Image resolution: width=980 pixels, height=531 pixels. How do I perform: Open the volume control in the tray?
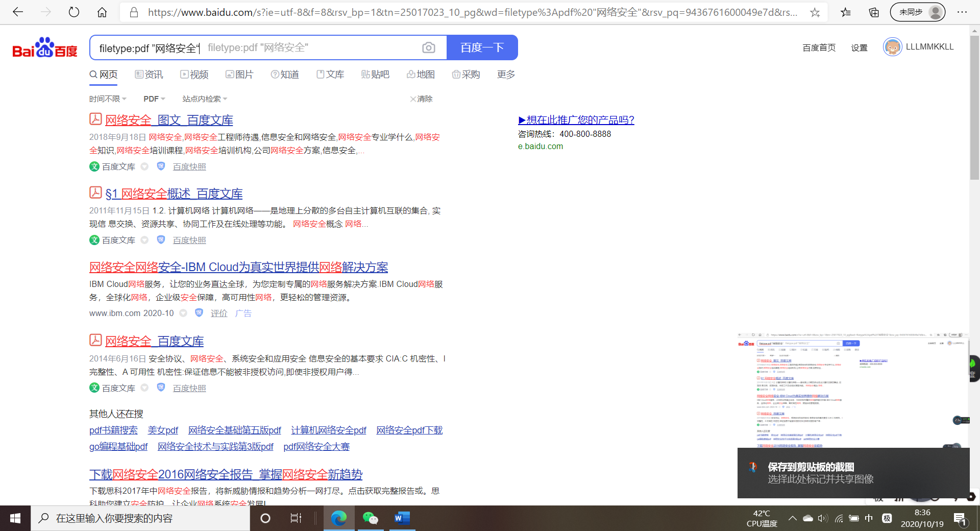823,518
